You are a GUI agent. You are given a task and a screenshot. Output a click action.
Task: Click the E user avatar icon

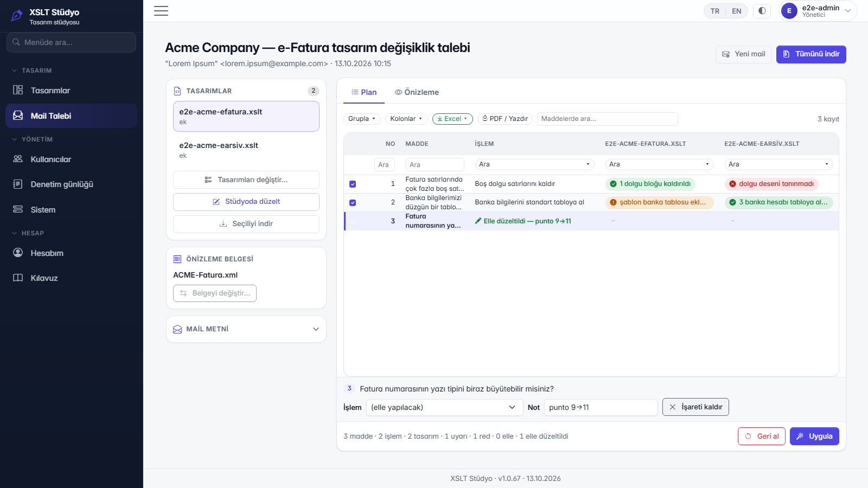(789, 11)
